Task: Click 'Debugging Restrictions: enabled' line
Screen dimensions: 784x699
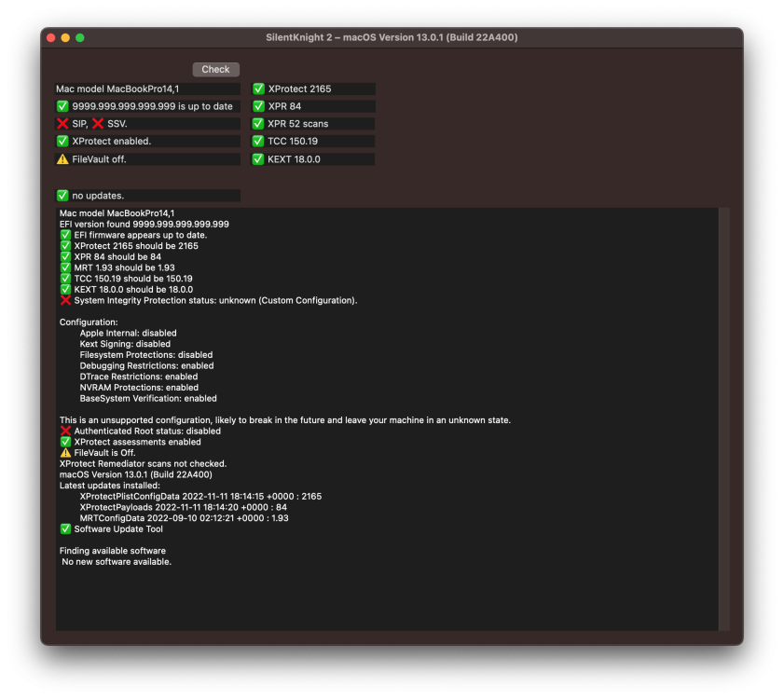Action: click(146, 365)
